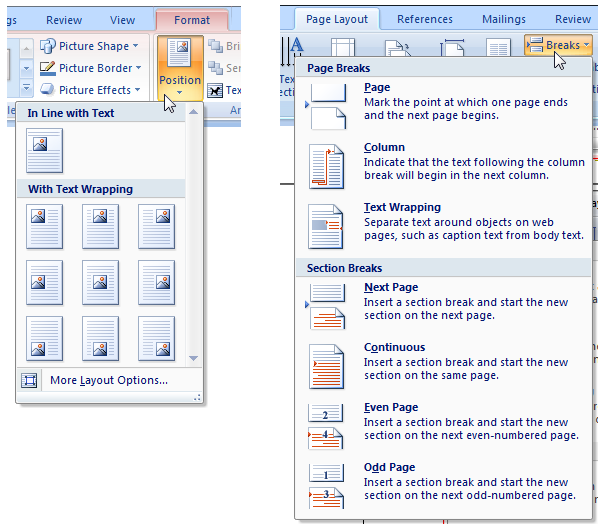Viewport: 605px width, 524px height.
Task: Click the Page break icon
Action: click(x=328, y=106)
